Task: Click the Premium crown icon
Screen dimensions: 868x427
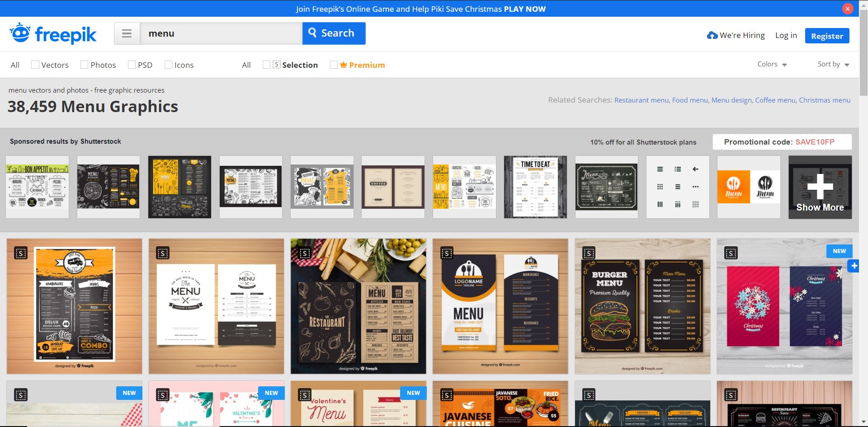Action: point(344,65)
